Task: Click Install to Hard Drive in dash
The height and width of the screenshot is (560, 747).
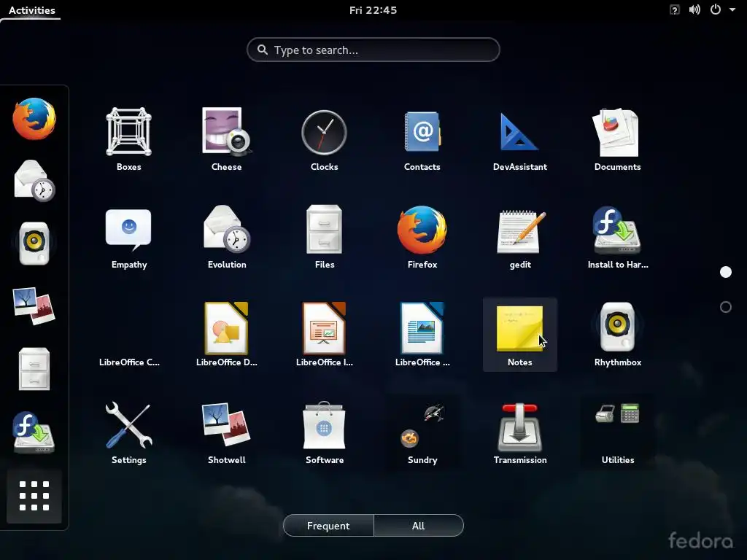Action: tap(34, 432)
